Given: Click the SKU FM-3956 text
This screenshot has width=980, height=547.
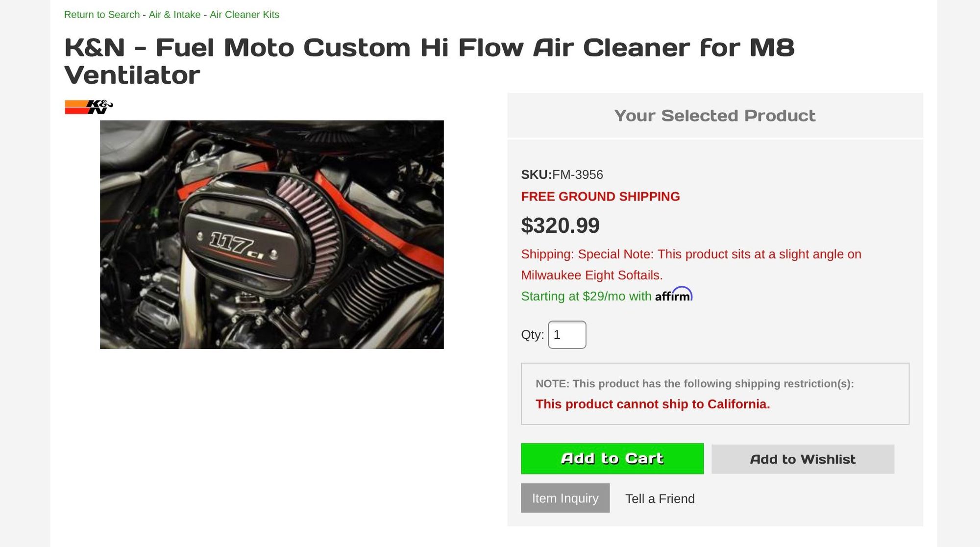Looking at the screenshot, I should point(562,174).
